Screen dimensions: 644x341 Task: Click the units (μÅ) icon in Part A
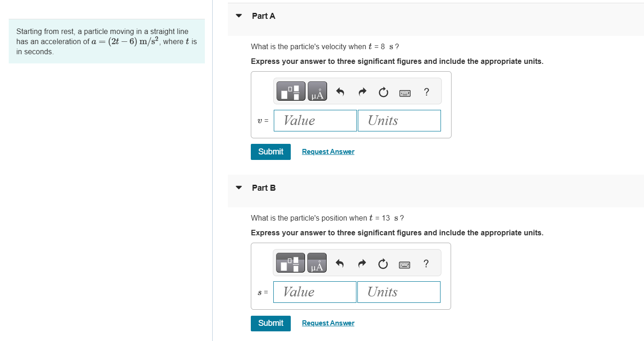click(x=317, y=91)
